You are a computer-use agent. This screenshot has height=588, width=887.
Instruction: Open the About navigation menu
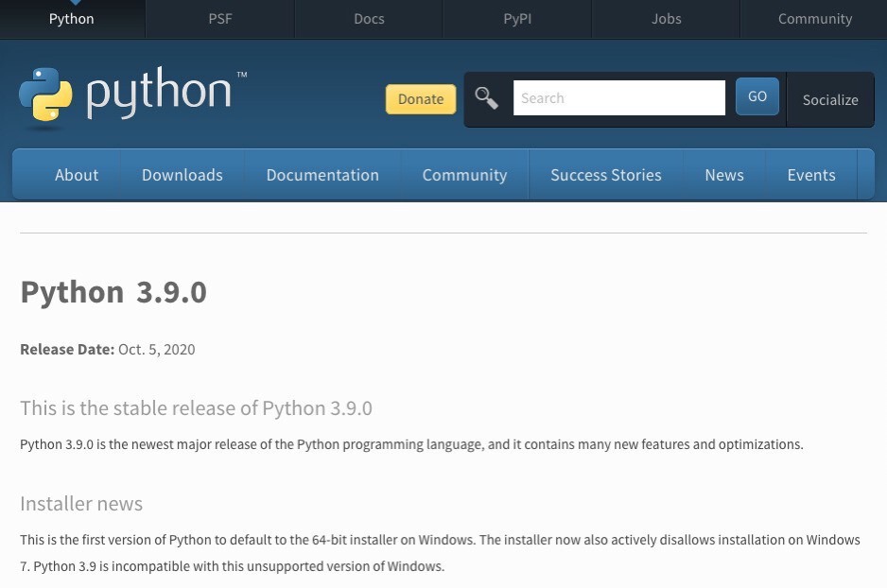[77, 175]
